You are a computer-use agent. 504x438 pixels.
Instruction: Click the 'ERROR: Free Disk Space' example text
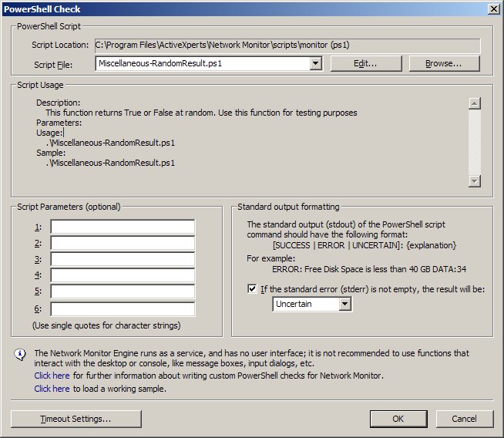pyautogui.click(x=369, y=269)
